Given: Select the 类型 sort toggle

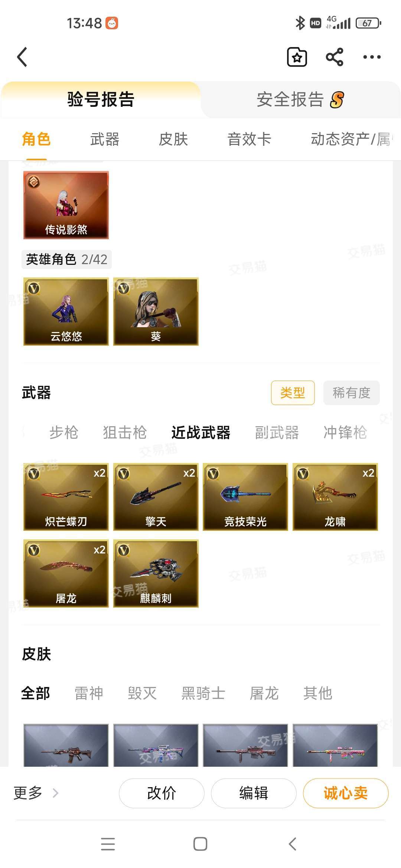Looking at the screenshot, I should (293, 392).
